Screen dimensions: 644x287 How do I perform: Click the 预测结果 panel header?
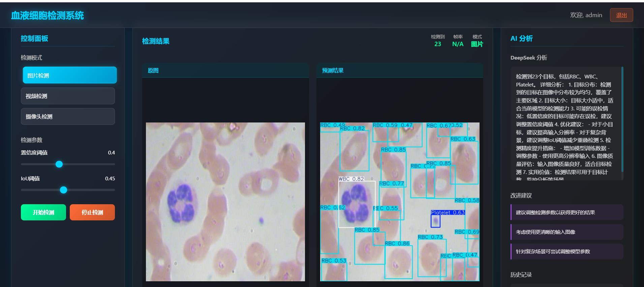click(400, 70)
